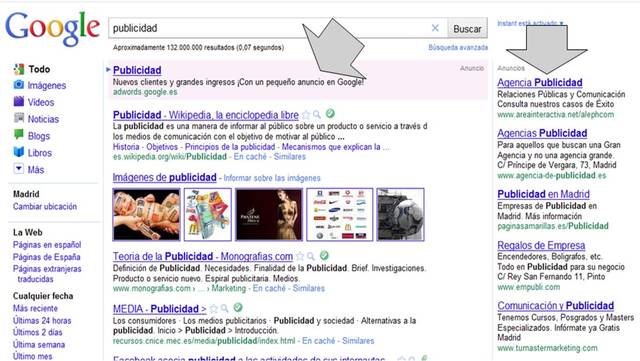Open the baby with labels image thumbnail
Screen dimensions: 640x361
pos(146,214)
